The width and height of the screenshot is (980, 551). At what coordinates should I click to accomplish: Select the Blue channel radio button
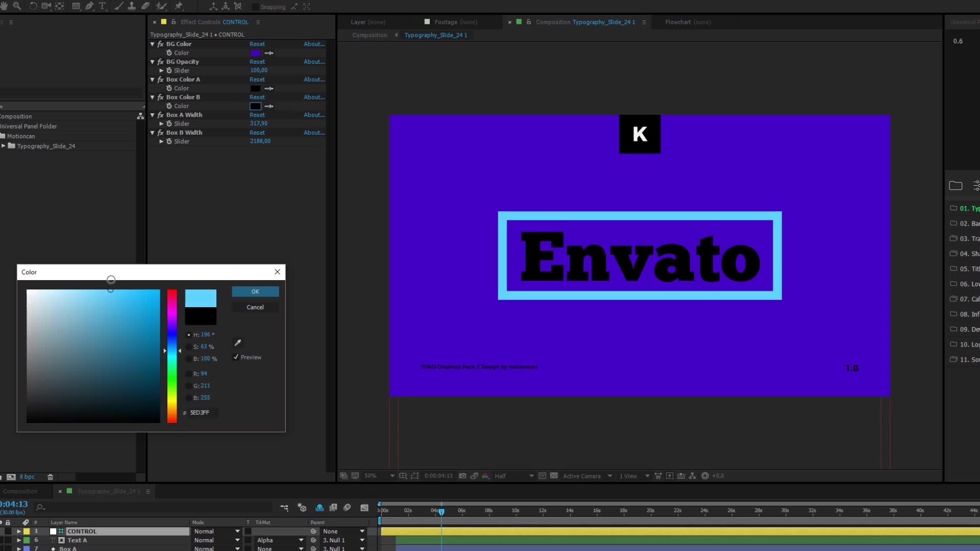tap(189, 398)
